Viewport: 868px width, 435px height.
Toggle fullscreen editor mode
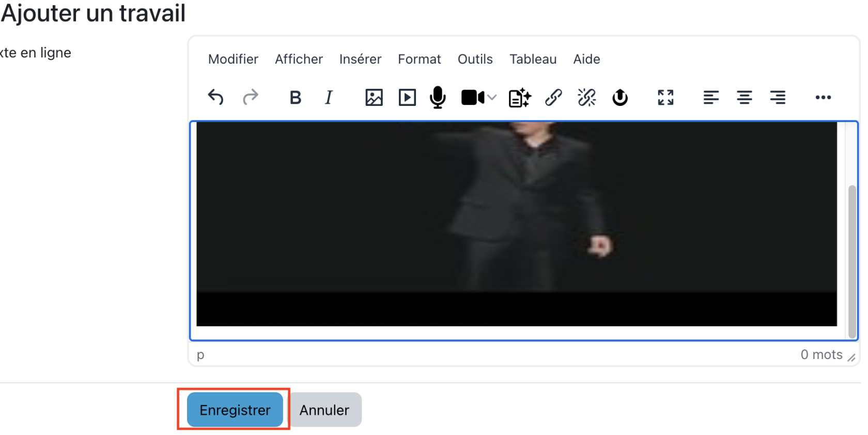point(665,97)
